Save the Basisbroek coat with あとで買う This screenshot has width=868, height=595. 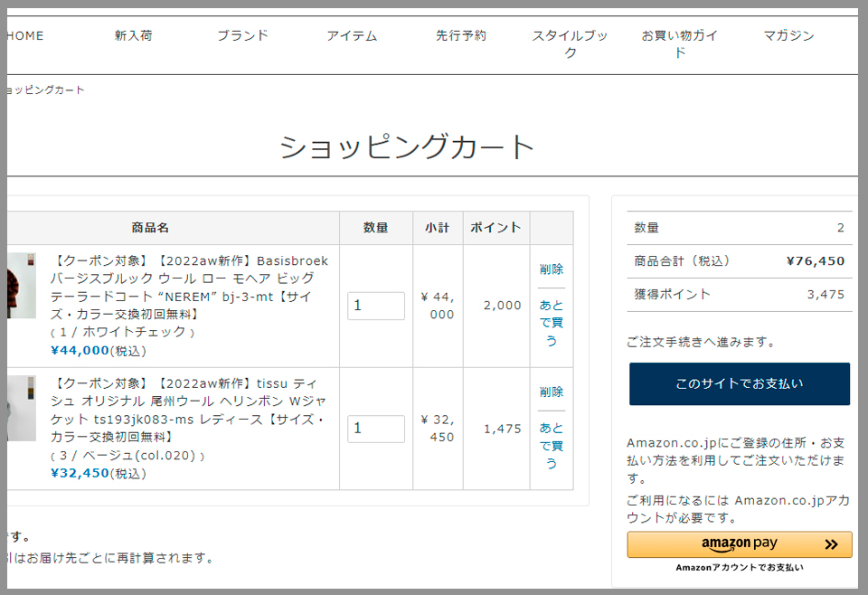[x=551, y=323]
